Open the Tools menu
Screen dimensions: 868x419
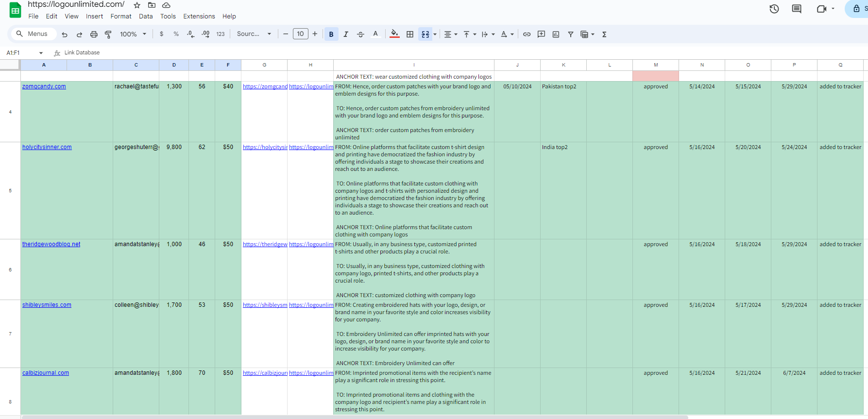pos(168,16)
